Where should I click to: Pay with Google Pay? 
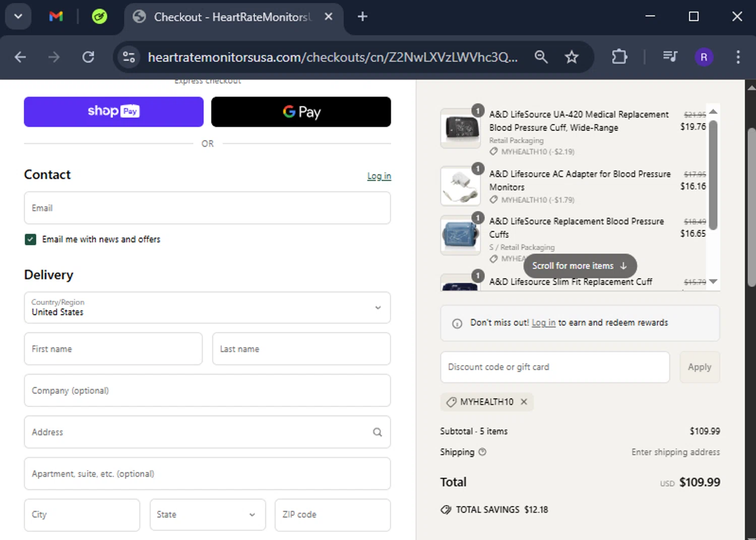pos(301,111)
